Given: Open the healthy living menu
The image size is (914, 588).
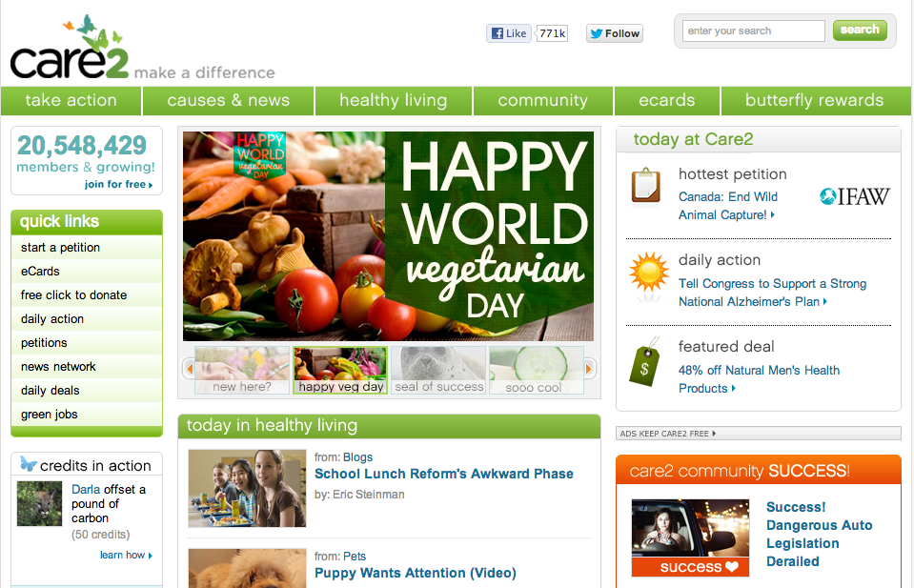Looking at the screenshot, I should point(394,100).
